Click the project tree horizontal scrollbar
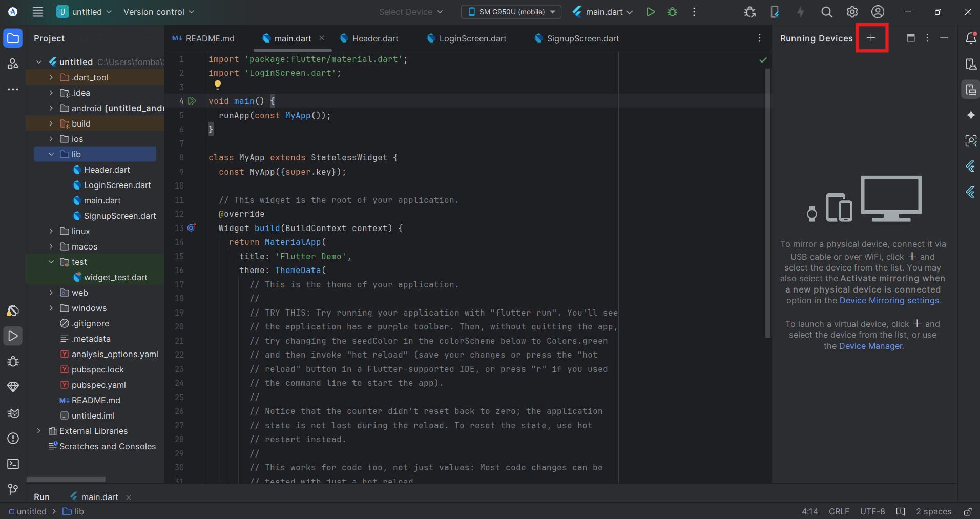 tap(66, 480)
